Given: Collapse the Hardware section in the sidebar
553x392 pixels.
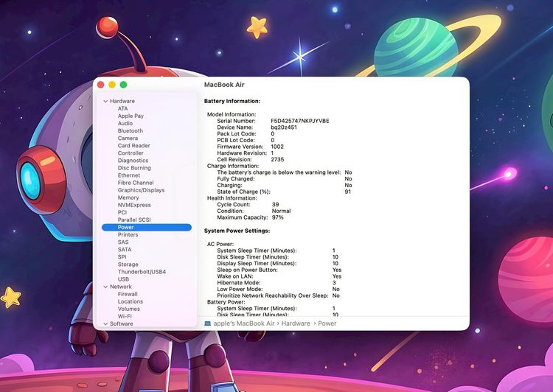Looking at the screenshot, I should [105, 101].
